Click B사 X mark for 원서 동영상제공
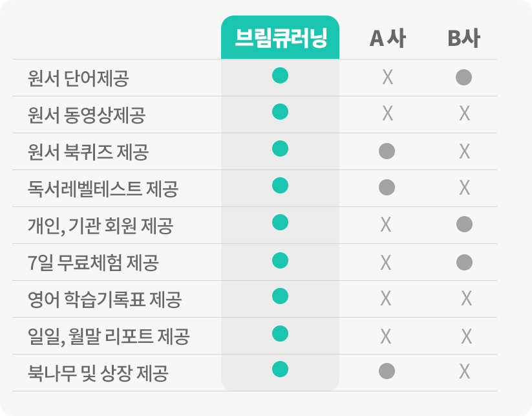This screenshot has width=532, height=416. tap(465, 113)
